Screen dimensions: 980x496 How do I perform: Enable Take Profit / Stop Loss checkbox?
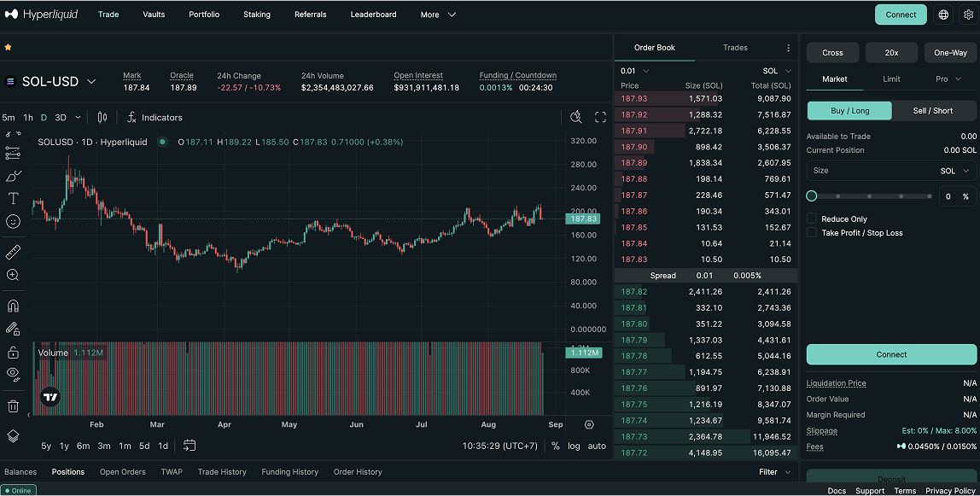[811, 232]
